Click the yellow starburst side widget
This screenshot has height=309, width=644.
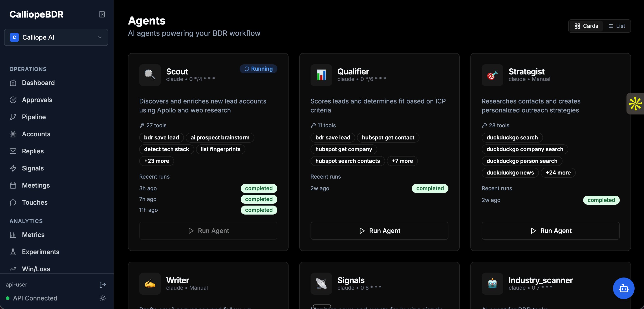[635, 104]
